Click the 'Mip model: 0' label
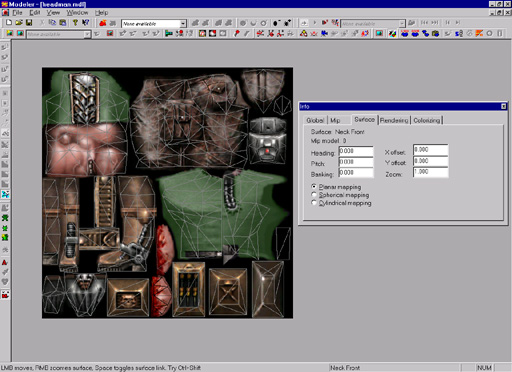Viewport: 512px width, 372px height. click(x=328, y=141)
